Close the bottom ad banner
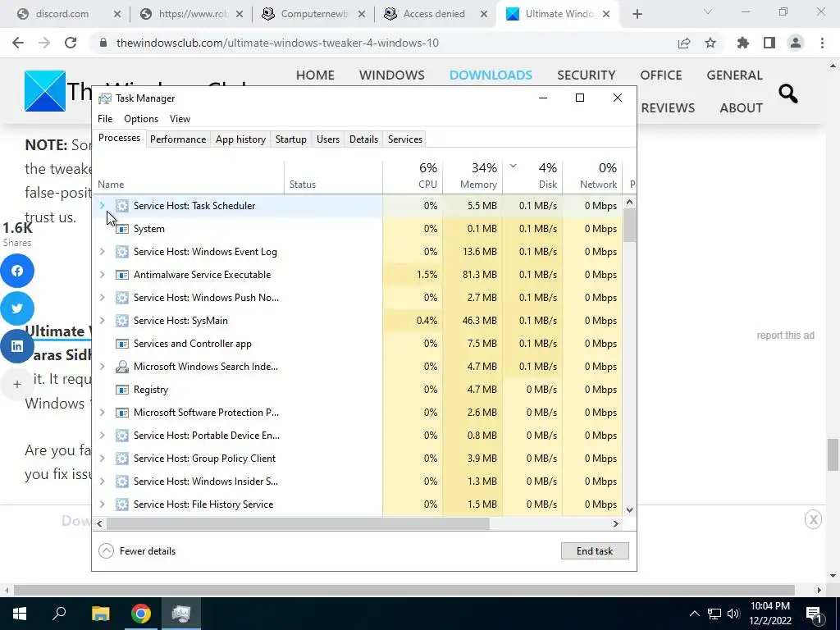This screenshot has width=840, height=630. (x=813, y=519)
